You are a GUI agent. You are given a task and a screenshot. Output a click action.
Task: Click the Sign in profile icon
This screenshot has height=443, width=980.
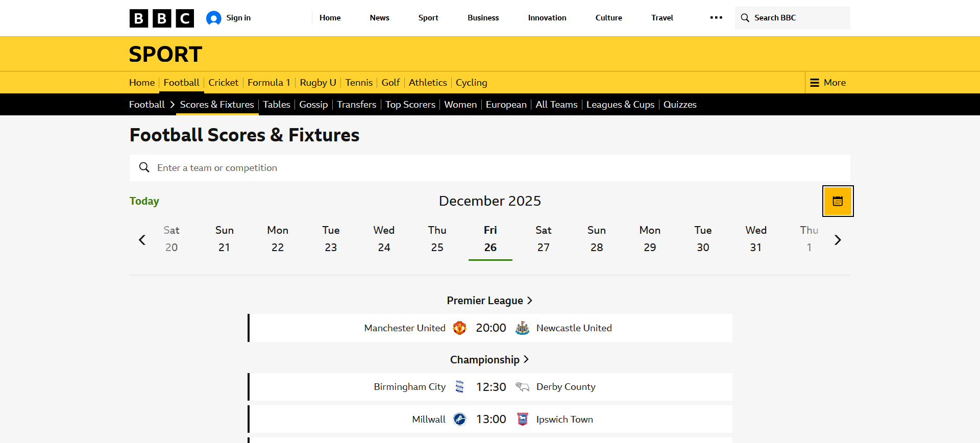(213, 18)
